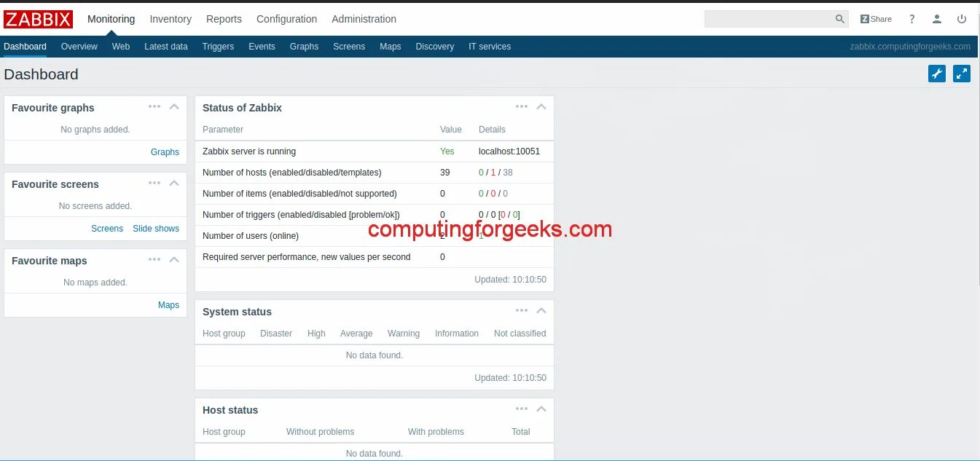Click the Zabbix logo

tap(38, 19)
